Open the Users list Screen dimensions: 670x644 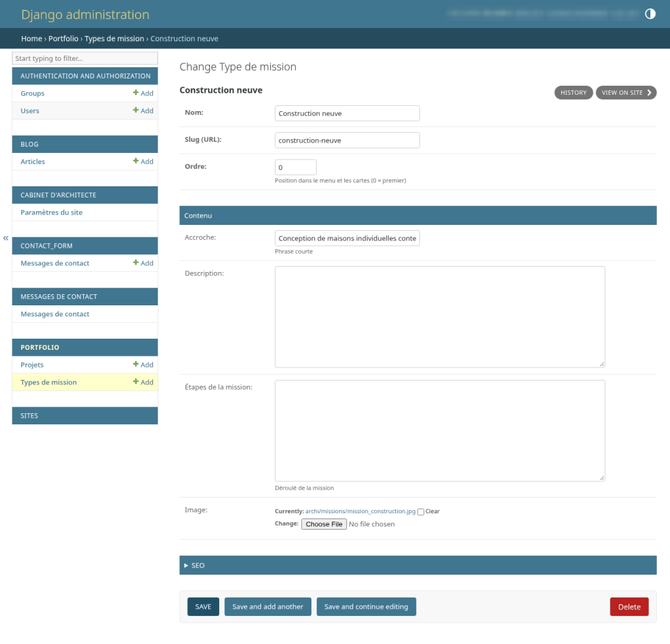(29, 110)
